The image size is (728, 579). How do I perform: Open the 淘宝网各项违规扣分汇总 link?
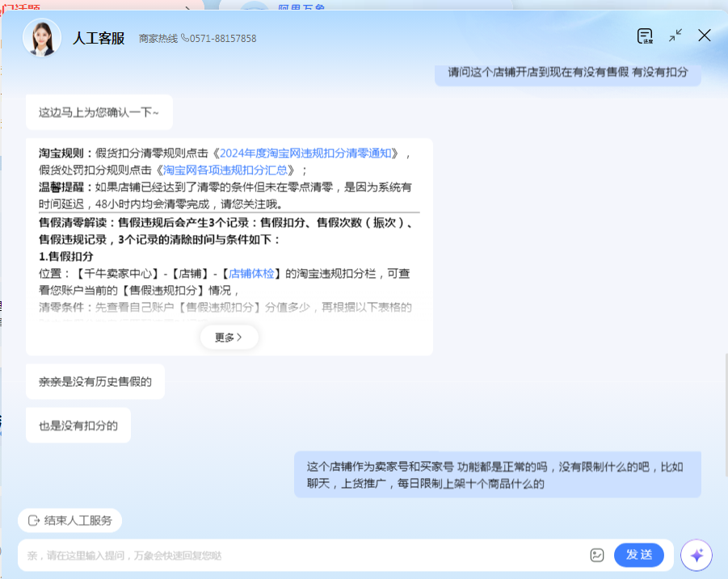point(225,170)
